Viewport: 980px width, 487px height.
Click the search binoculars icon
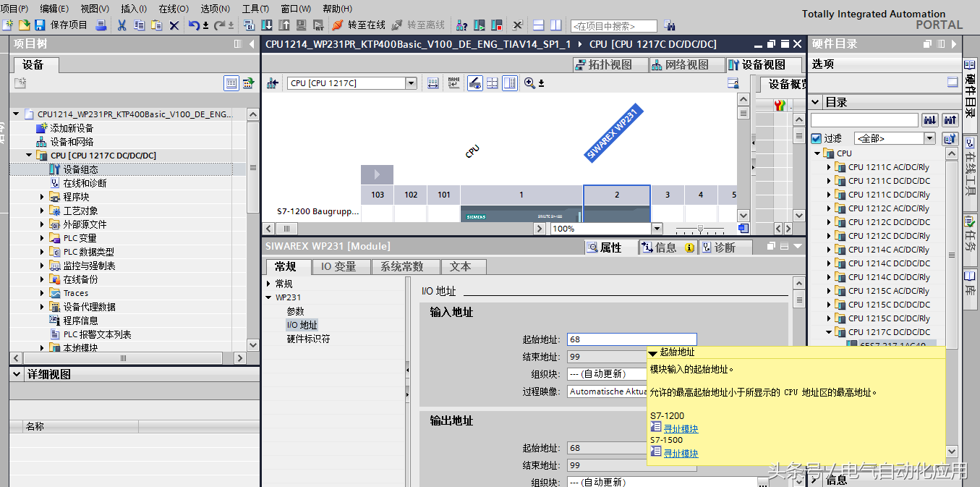[668, 25]
